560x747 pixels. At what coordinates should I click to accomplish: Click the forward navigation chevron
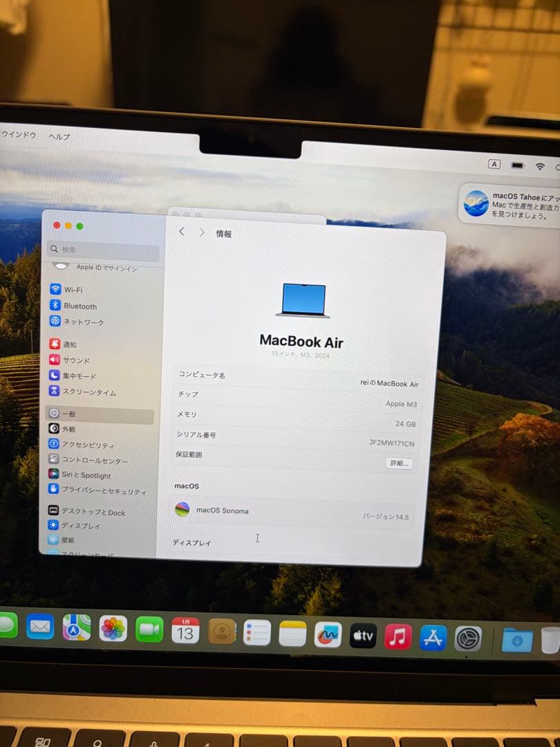(200, 232)
